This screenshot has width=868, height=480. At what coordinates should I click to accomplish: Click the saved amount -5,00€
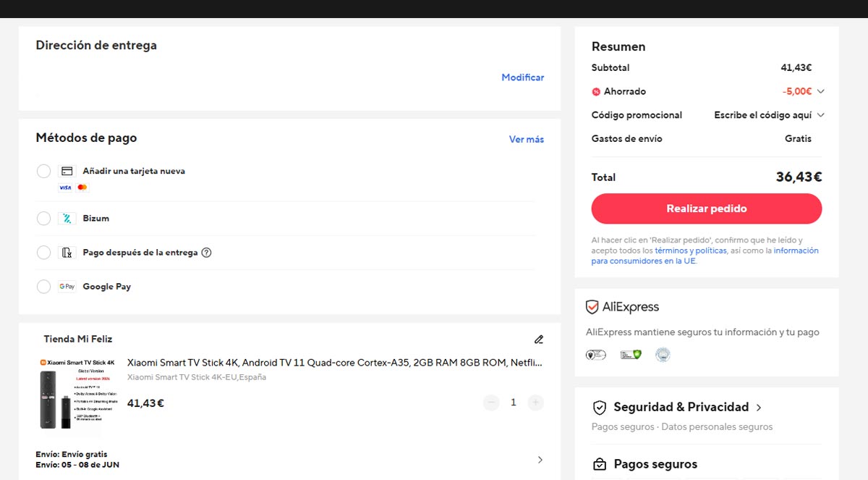pos(797,92)
